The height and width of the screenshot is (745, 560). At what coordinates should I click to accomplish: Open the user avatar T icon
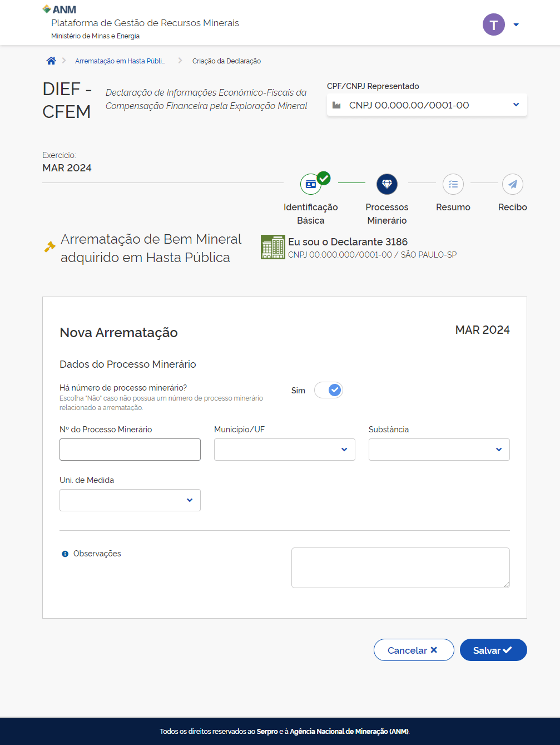493,24
